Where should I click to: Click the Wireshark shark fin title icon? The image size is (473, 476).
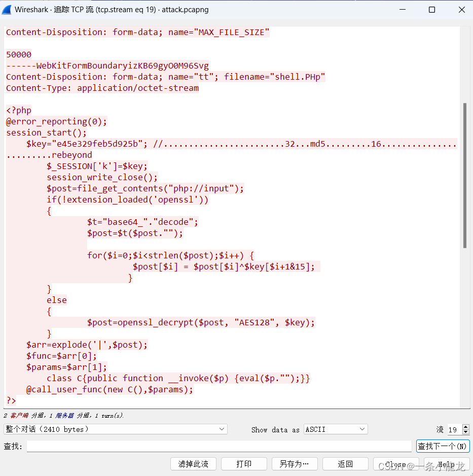click(7, 10)
